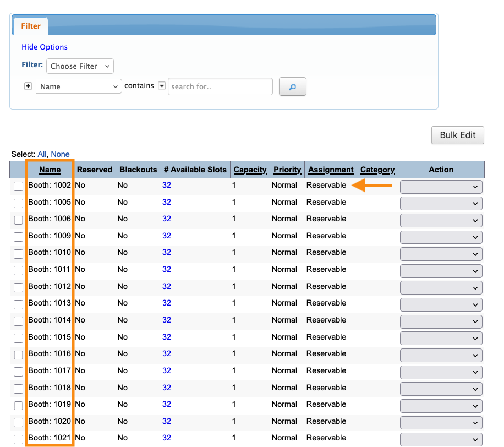The height and width of the screenshot is (447, 504).
Task: Open available slots 32 link for Booth: 1009
Action: 167,236
